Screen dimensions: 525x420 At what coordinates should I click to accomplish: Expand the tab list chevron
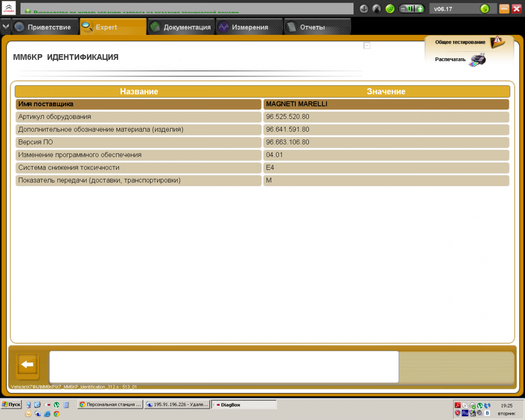point(5,27)
